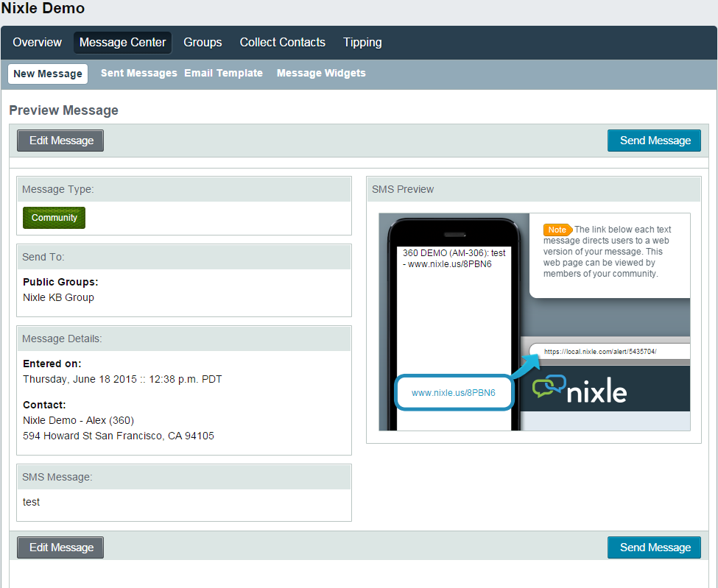Click the SMS Preview panel header
718x588 pixels.
534,189
